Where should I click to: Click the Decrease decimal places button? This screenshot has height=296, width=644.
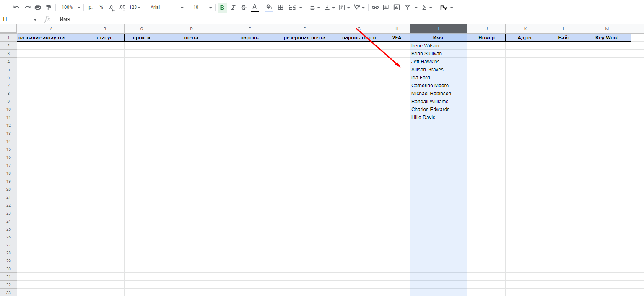[111, 8]
